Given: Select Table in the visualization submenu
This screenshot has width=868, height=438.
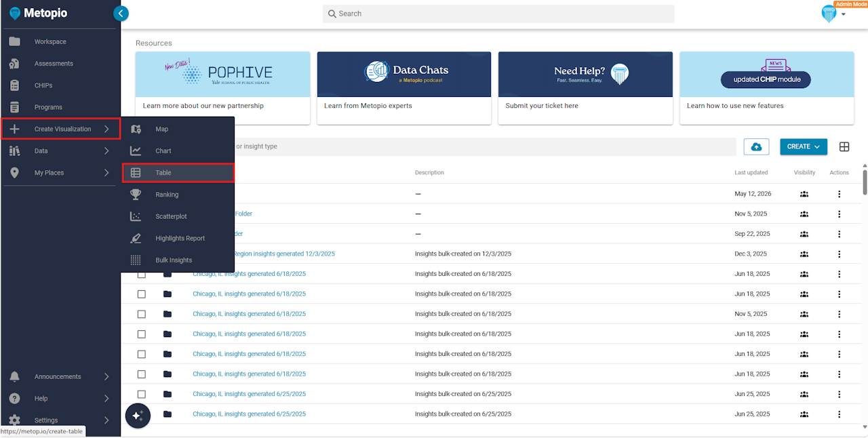Looking at the screenshot, I should coord(178,173).
